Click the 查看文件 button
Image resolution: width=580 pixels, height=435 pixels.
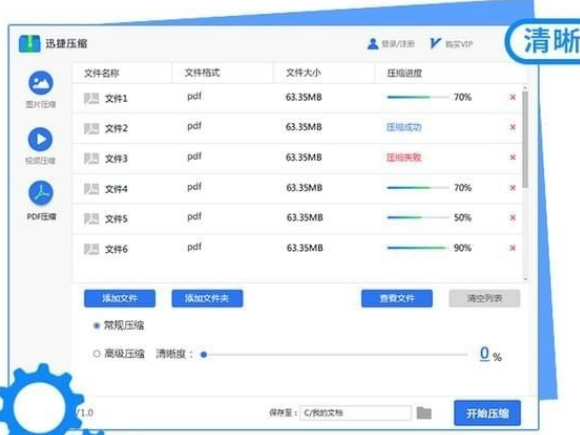(x=397, y=299)
